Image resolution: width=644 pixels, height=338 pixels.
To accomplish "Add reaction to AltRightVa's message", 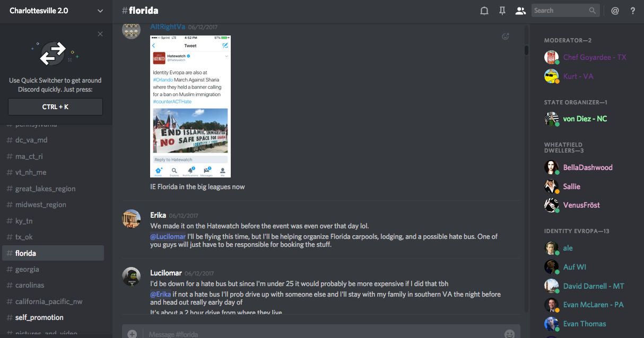I will (506, 37).
